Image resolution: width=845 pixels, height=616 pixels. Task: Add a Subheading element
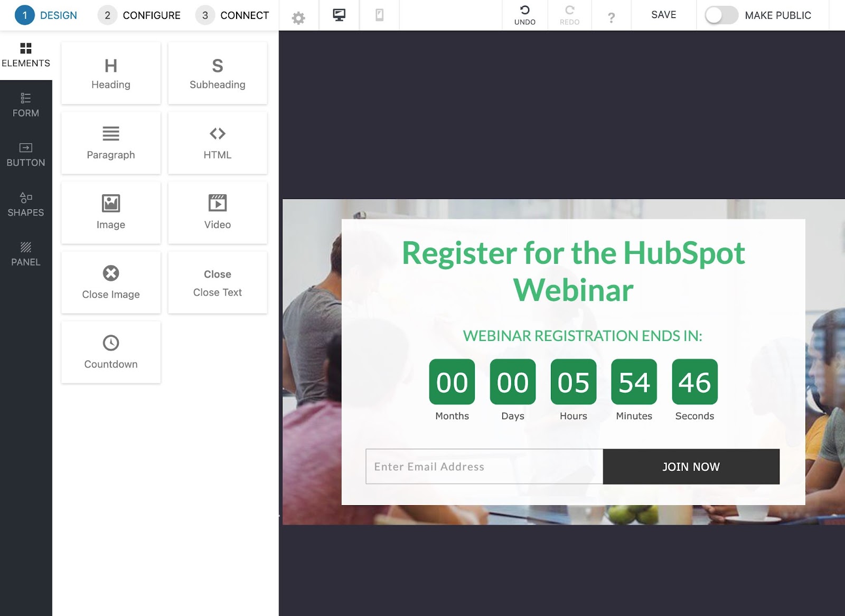point(218,73)
